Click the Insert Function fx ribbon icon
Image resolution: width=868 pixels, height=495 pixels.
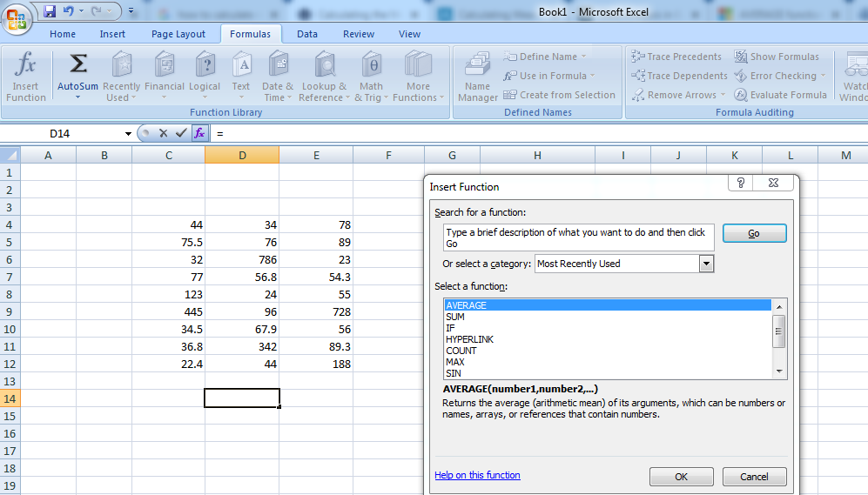[26, 65]
